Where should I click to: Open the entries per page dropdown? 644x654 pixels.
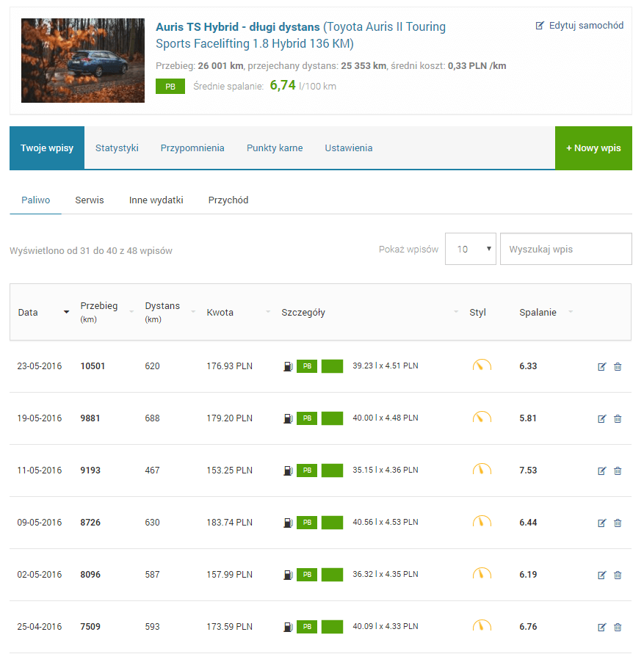pyautogui.click(x=470, y=249)
